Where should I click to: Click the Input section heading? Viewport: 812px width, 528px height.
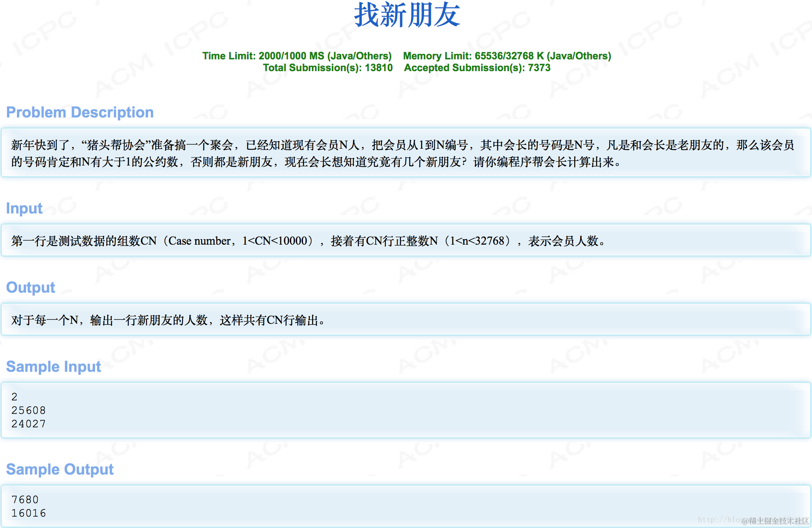24,208
